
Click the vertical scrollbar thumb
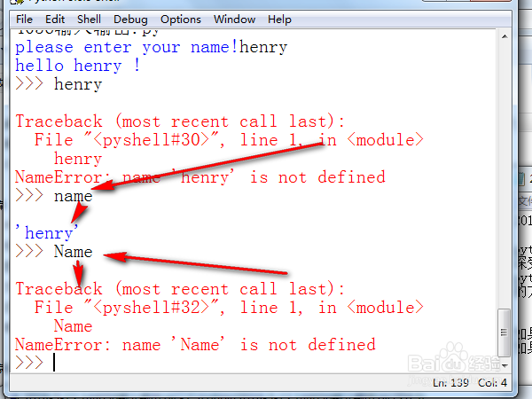click(x=504, y=332)
